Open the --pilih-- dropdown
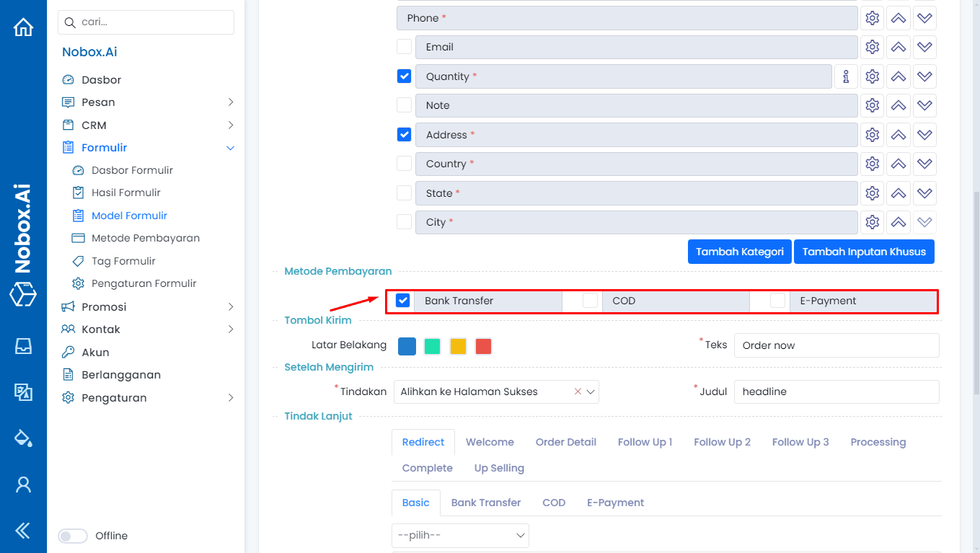 [x=460, y=536]
